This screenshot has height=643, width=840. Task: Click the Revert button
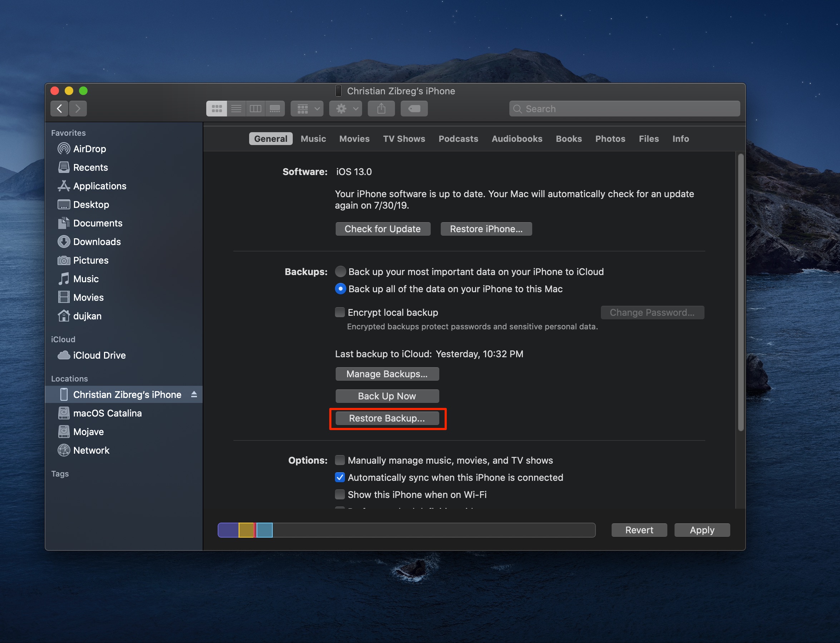pos(639,530)
